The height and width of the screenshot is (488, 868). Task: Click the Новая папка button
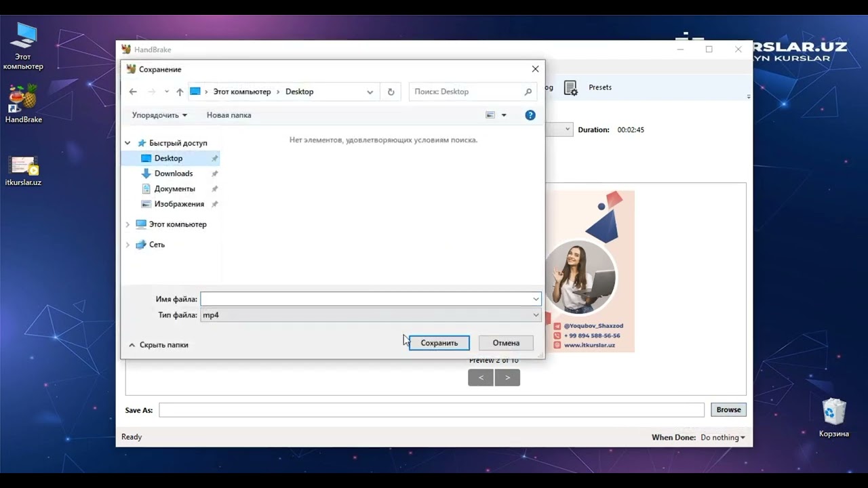229,115
